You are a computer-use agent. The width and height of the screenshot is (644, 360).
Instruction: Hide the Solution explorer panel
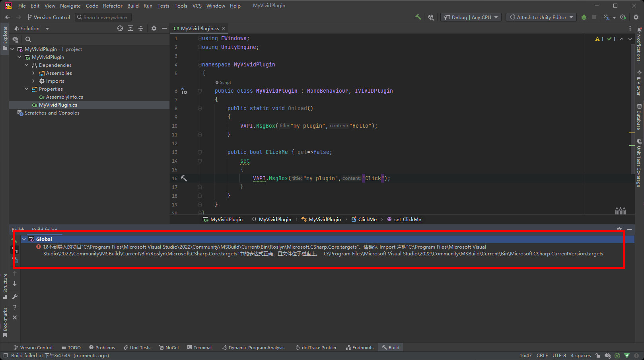164,28
